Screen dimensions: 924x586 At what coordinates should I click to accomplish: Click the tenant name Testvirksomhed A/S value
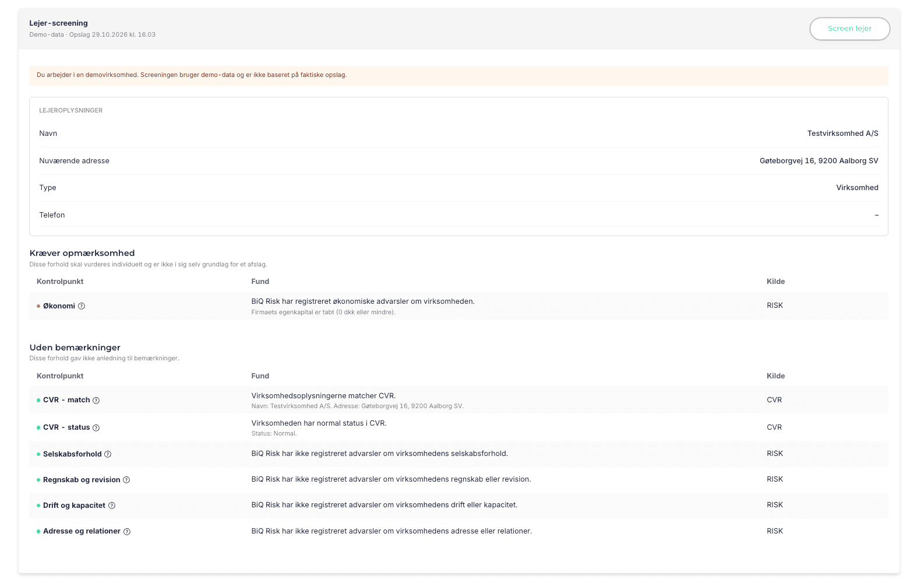point(842,134)
